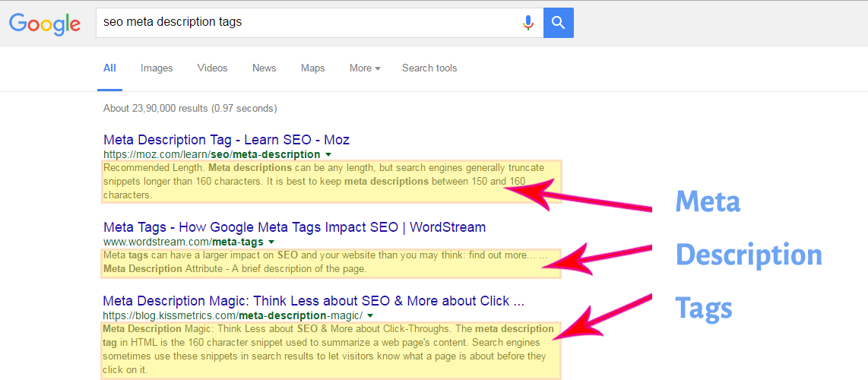Select the All results tab
Image resolution: width=868 pixels, height=380 pixels.
109,68
